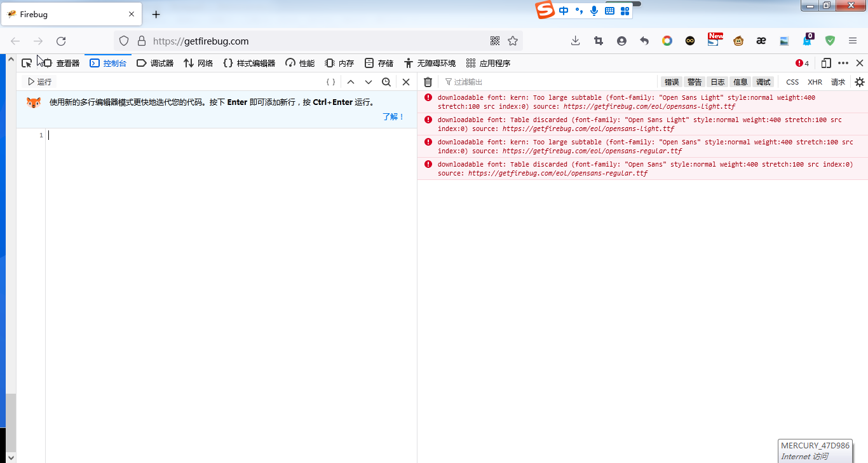868x463 pixels.
Task: Click the blue ghost extension with 0 badge
Action: (x=808, y=40)
